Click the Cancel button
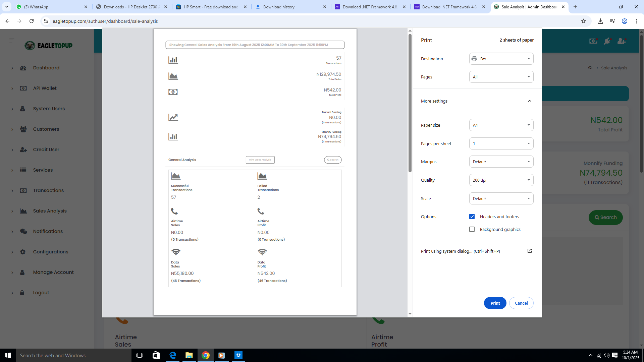Viewport: 644px width, 362px height. [x=521, y=303]
